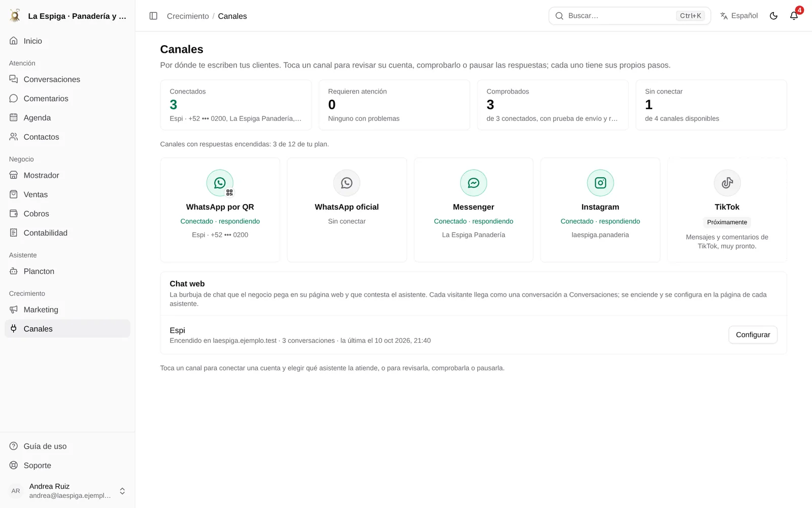This screenshot has width=812, height=508.
Task: Toggle the sidebar panel icon
Action: 153,16
